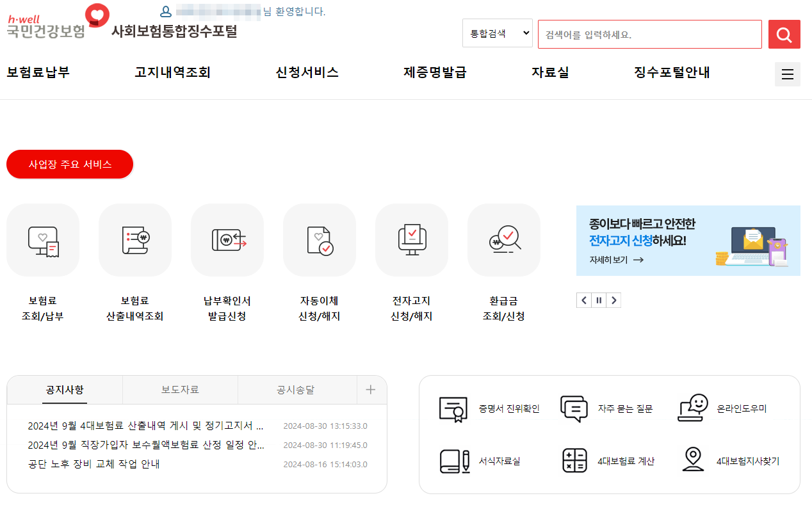This screenshot has height=505, width=812.
Task: Click the 사업장 주요 서비스 button
Action: click(x=70, y=164)
